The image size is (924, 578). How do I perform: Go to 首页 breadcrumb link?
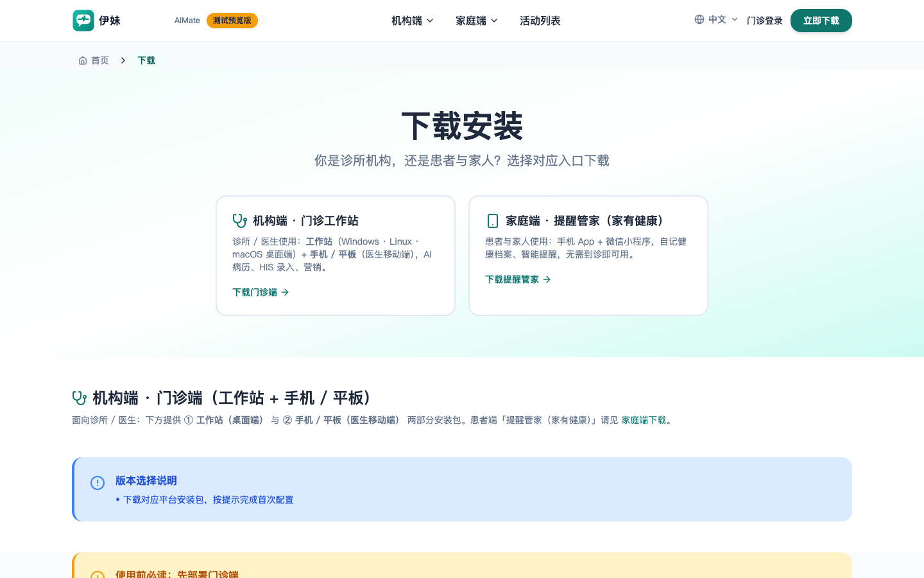(94, 60)
